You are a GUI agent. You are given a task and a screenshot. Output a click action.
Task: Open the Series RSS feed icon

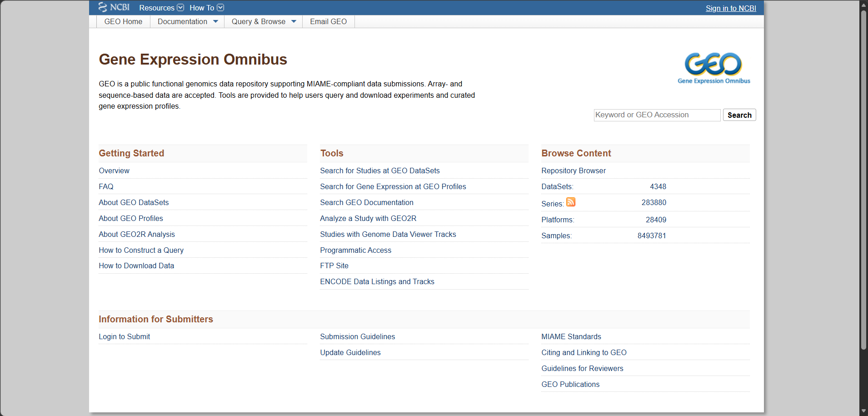click(571, 202)
